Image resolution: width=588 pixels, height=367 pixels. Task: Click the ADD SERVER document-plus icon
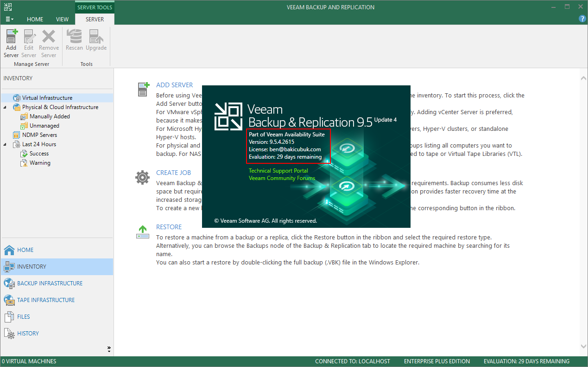pyautogui.click(x=143, y=89)
